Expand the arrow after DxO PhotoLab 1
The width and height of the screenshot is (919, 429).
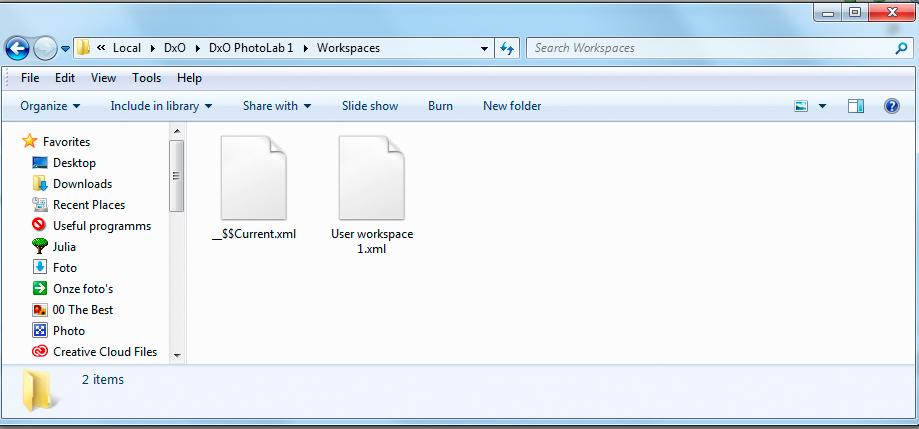[305, 48]
